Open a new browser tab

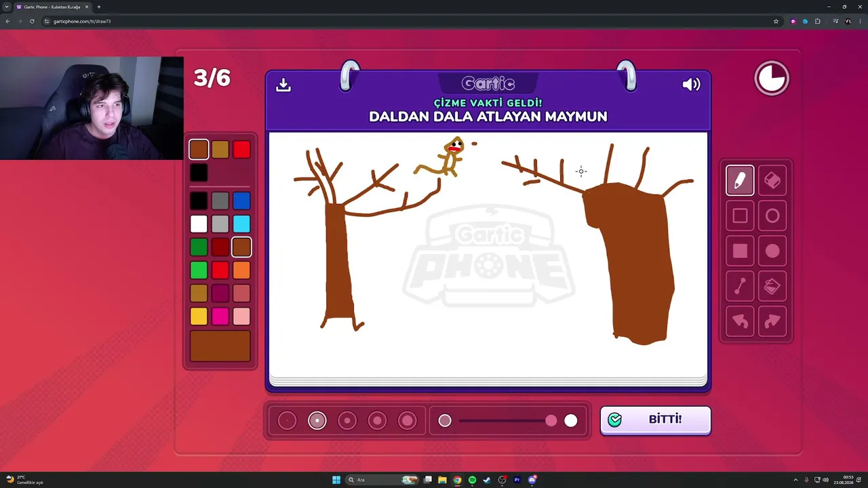98,7
